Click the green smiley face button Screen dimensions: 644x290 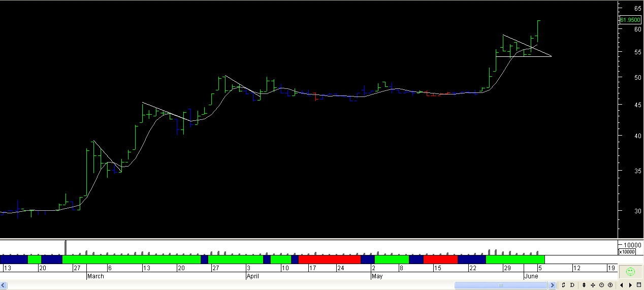631,272
